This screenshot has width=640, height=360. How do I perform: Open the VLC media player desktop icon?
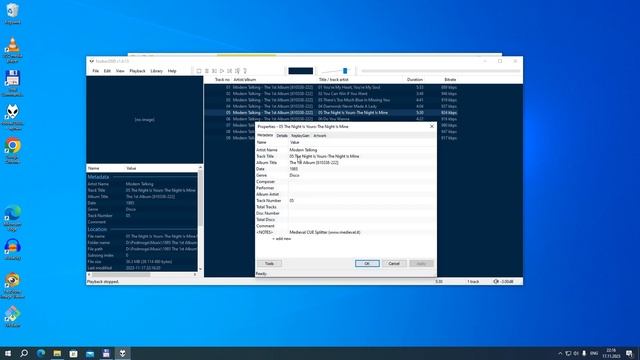(13, 50)
